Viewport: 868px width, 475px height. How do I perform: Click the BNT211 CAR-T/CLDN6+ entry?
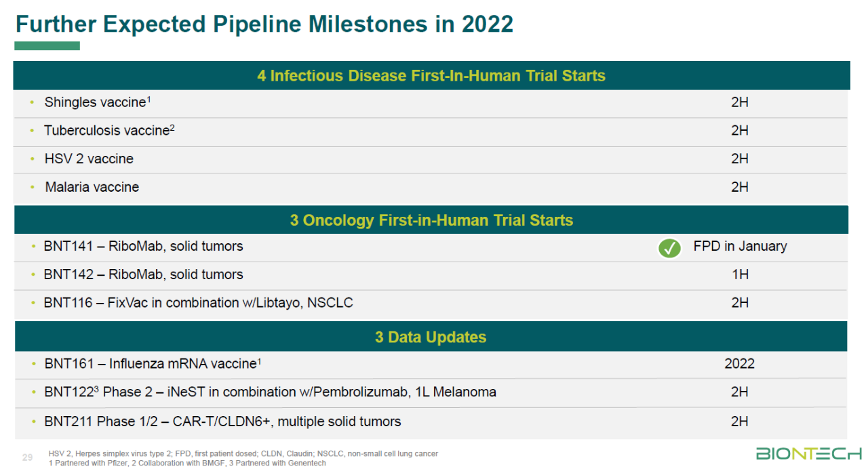(x=222, y=421)
